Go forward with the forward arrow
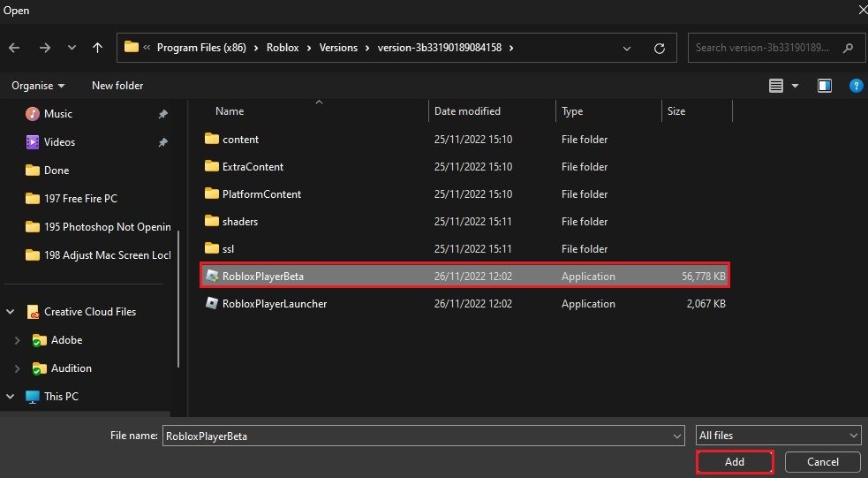The image size is (868, 478). 45,49
